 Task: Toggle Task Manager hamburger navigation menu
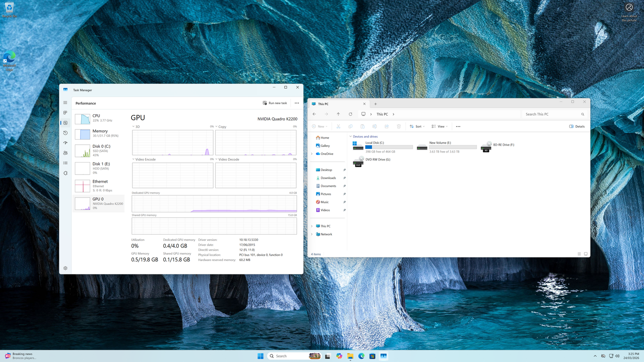point(65,103)
